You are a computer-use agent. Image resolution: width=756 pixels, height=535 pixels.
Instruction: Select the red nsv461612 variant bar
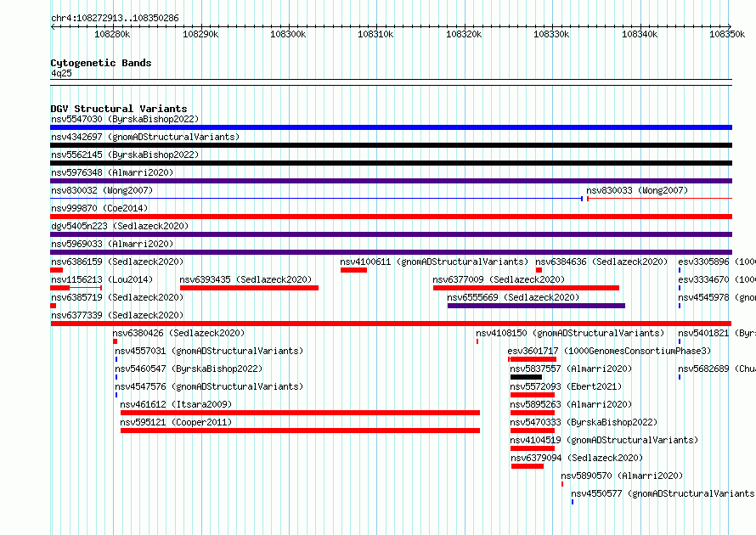300,413
